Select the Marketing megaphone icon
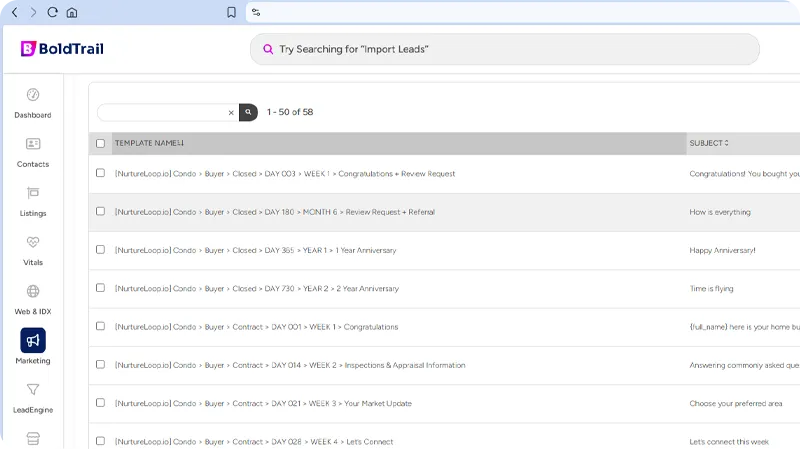This screenshot has width=800, height=450. coord(33,341)
